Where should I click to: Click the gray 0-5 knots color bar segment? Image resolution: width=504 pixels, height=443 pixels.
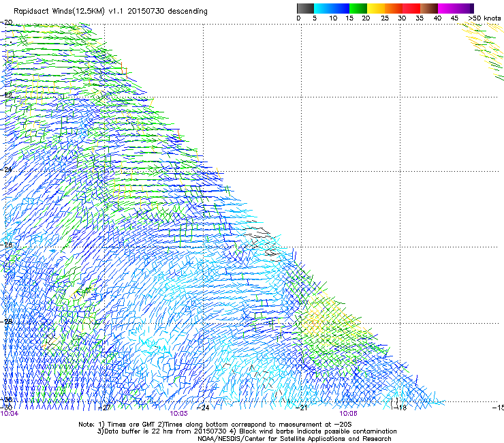305,8
